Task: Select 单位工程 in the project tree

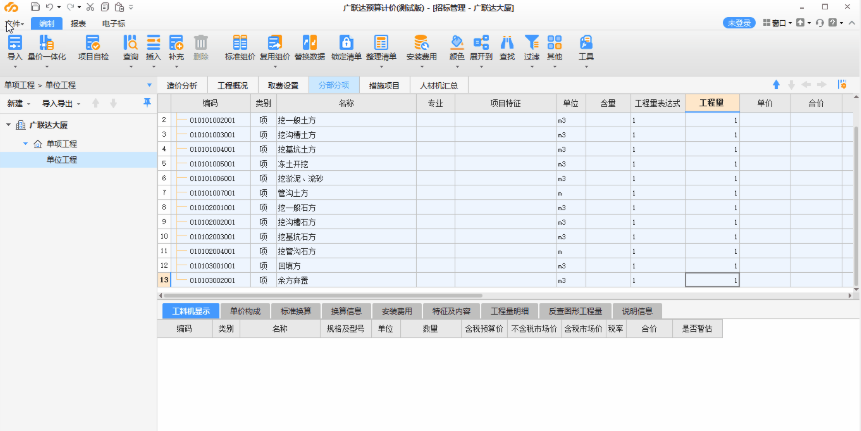Action: pos(60,159)
